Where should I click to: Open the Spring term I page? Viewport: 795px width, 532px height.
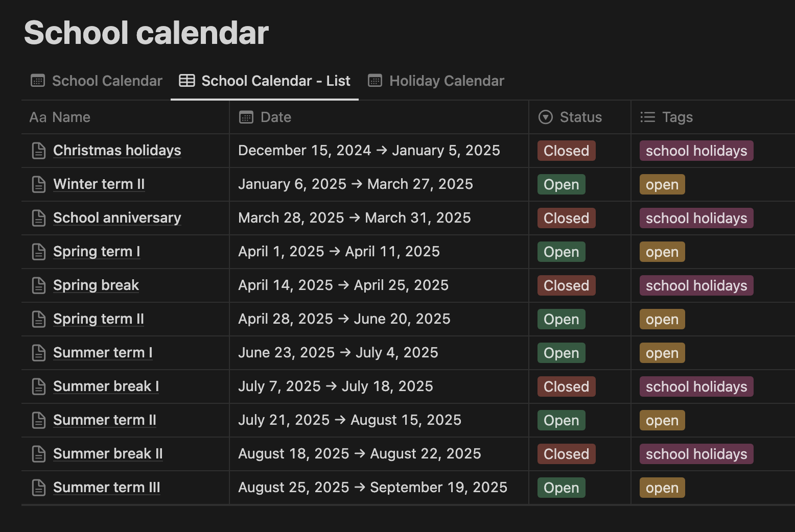[x=97, y=252]
